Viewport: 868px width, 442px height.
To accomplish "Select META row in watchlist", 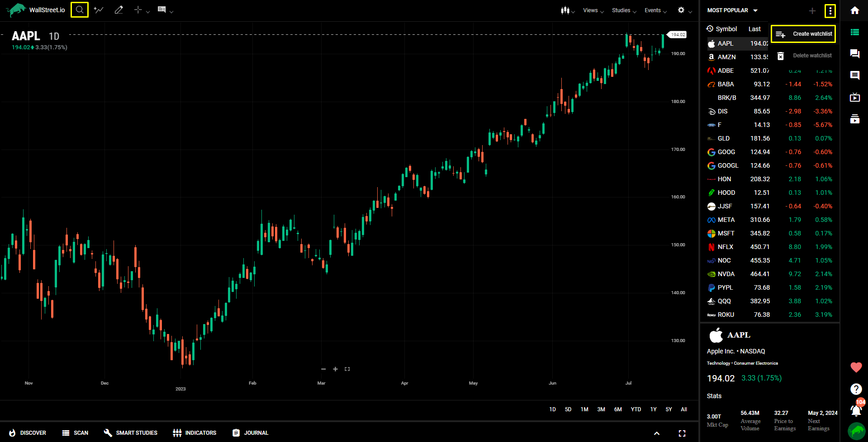I will coord(770,220).
